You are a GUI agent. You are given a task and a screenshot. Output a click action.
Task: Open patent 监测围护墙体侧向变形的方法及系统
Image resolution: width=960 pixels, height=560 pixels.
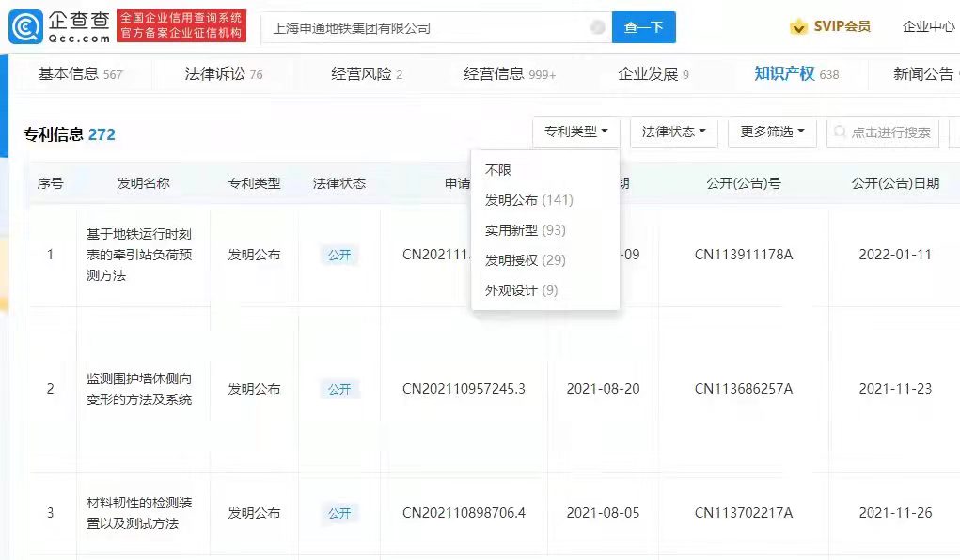[x=139, y=389]
